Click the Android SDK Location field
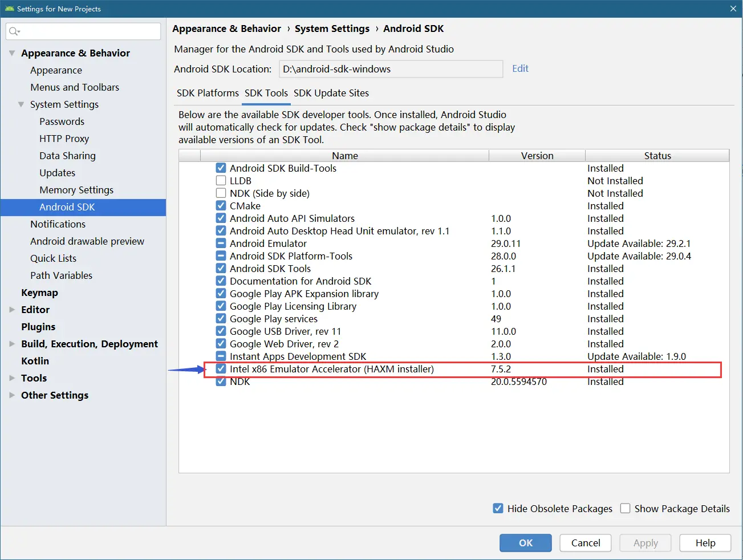The height and width of the screenshot is (560, 743). point(391,69)
